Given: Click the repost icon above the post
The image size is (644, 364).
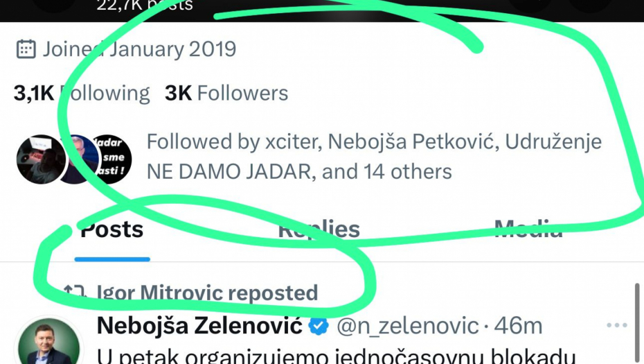Looking at the screenshot, I should click(x=74, y=292).
